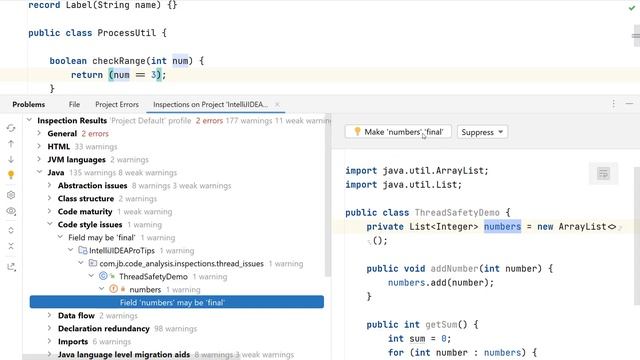The height and width of the screenshot is (360, 640).
Task: Select Field 'numbers' may be 'final' row
Action: pyautogui.click(x=177, y=302)
